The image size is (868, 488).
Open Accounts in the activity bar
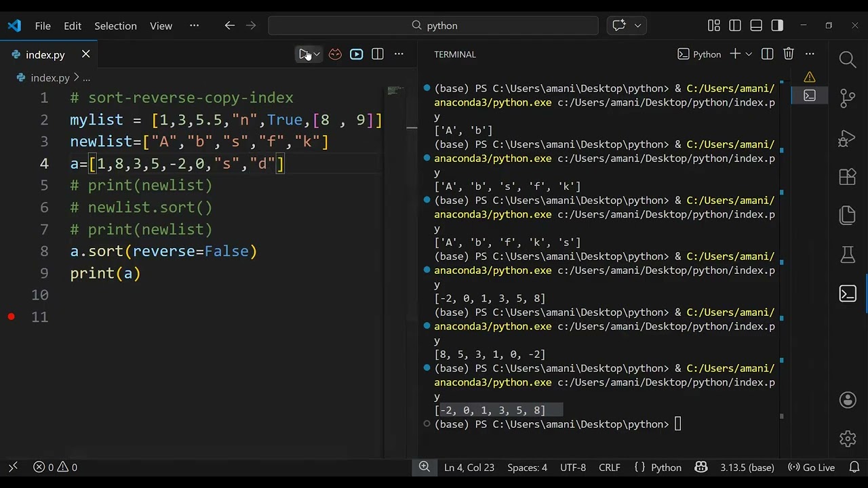[848, 400]
